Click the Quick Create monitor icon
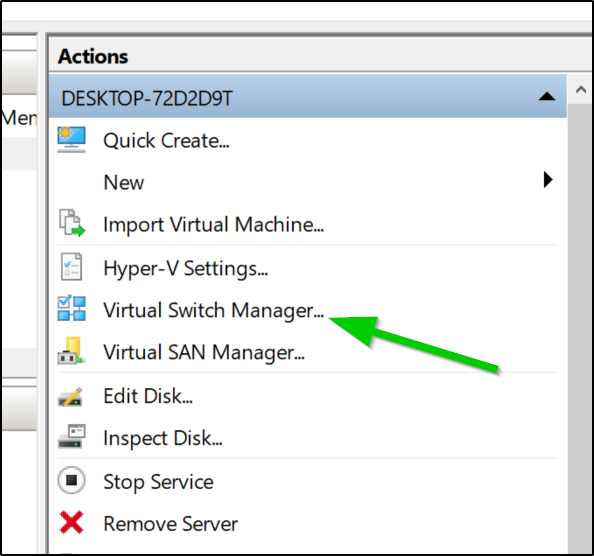This screenshot has height=556, width=594. (x=71, y=140)
